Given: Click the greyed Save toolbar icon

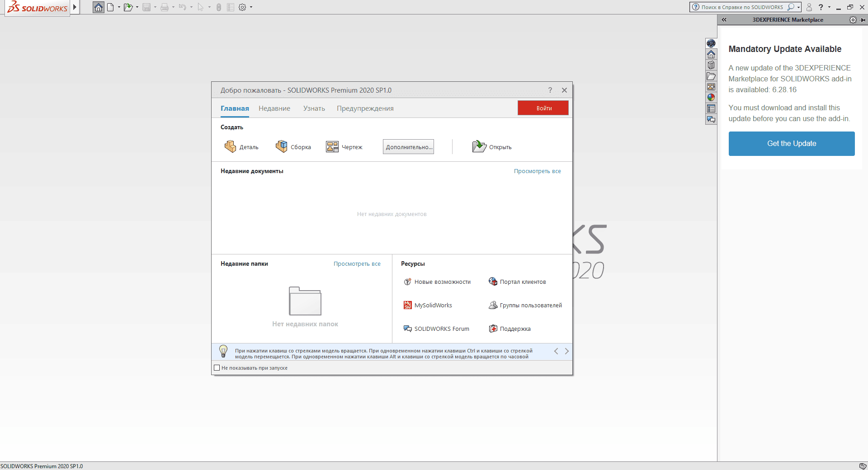Looking at the screenshot, I should 146,7.
